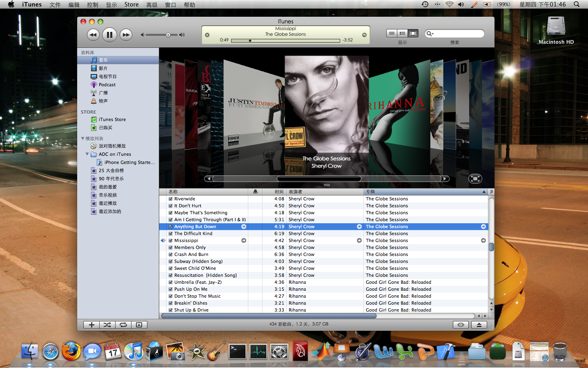Open iTunes Store in sidebar

[x=118, y=119]
